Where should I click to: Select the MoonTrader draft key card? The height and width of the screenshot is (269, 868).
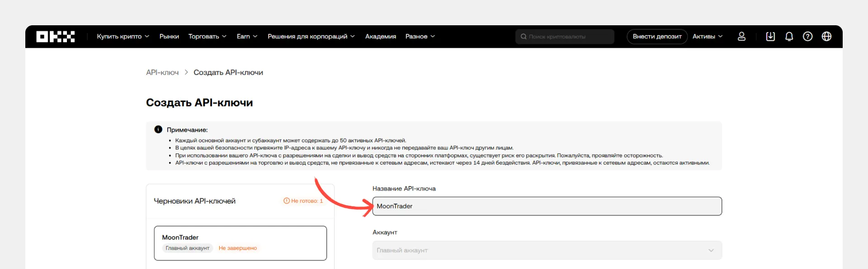[240, 243]
